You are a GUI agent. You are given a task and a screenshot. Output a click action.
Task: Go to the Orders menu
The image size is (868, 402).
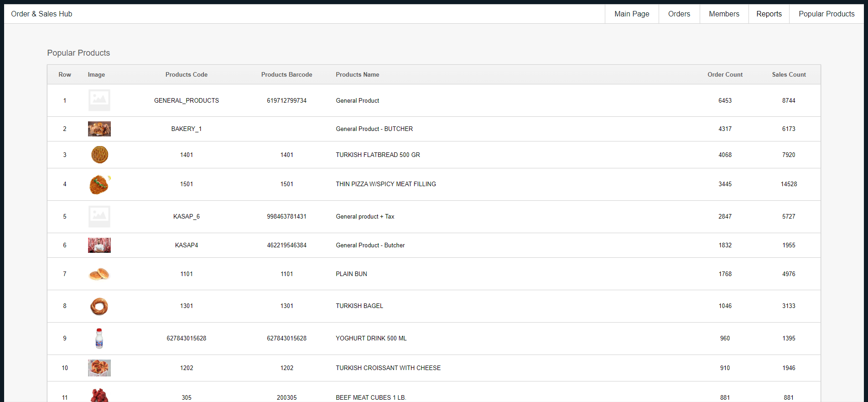coord(679,14)
